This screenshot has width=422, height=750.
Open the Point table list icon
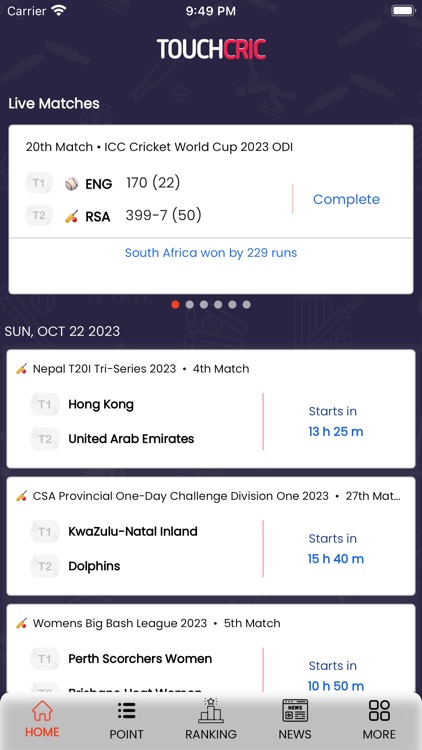(126, 711)
